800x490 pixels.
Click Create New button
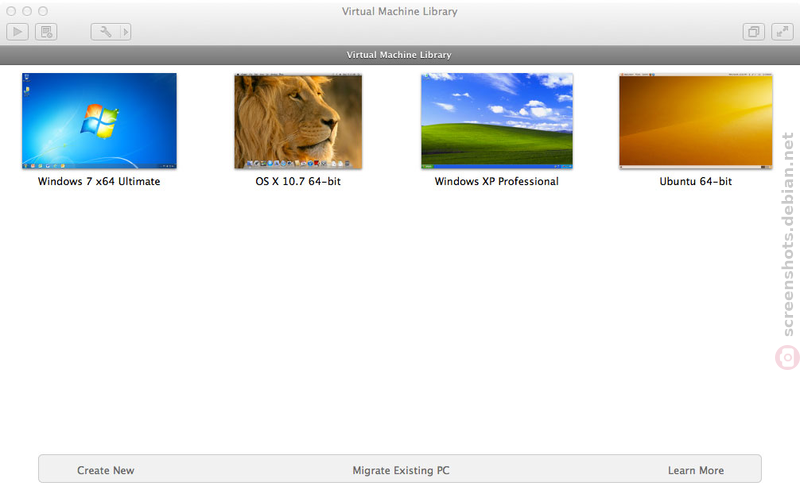(106, 470)
